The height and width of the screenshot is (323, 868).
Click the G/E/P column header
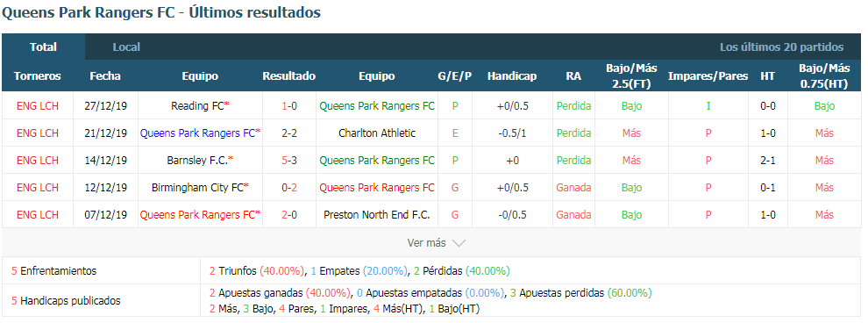pyautogui.click(x=455, y=75)
